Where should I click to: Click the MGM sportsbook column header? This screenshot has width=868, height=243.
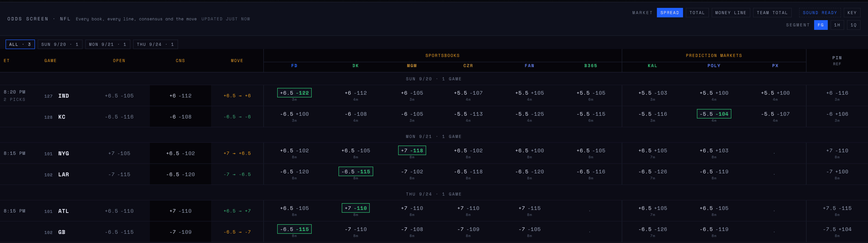(412, 66)
